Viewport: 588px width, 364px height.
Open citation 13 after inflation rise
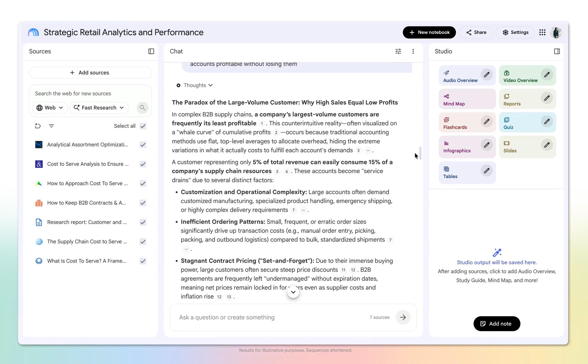tap(229, 297)
